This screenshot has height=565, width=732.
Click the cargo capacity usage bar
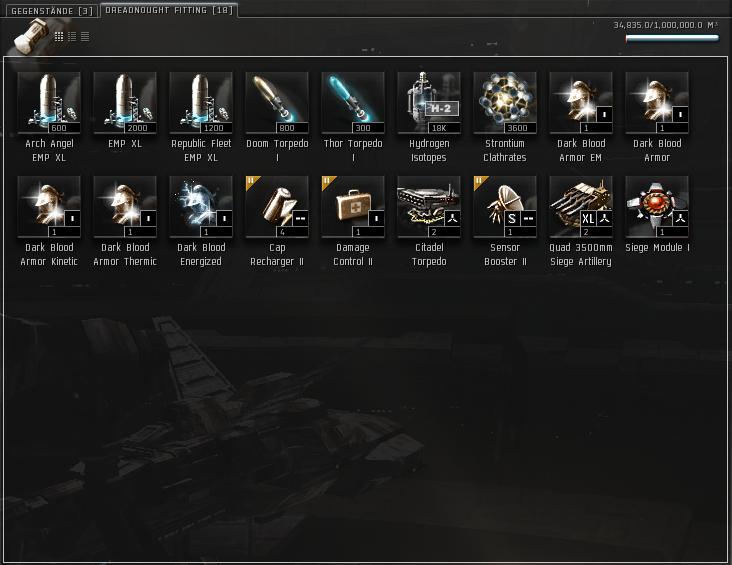click(x=672, y=38)
